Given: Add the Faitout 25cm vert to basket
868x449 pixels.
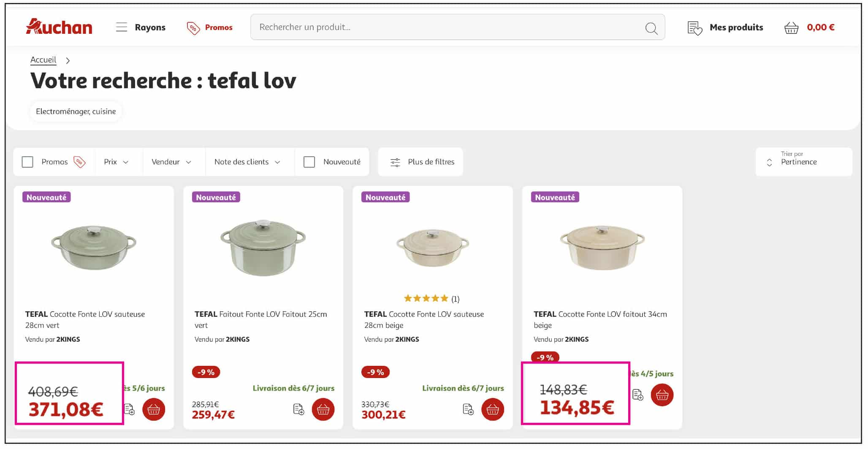Looking at the screenshot, I should pos(323,409).
